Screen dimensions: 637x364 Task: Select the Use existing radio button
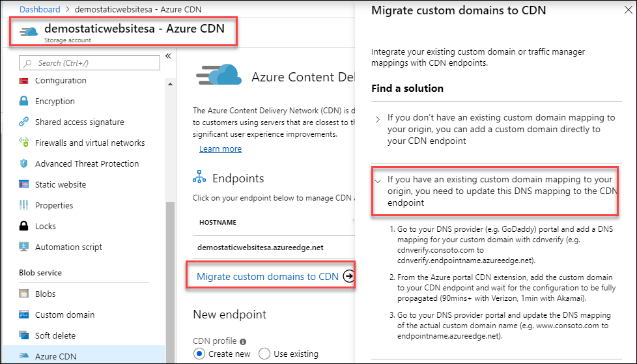(x=264, y=354)
